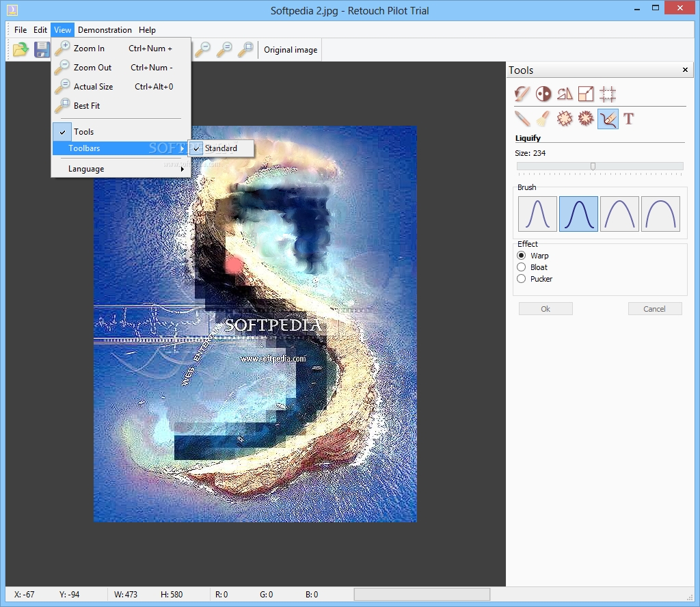Select the Crop tool icon

tap(608, 94)
